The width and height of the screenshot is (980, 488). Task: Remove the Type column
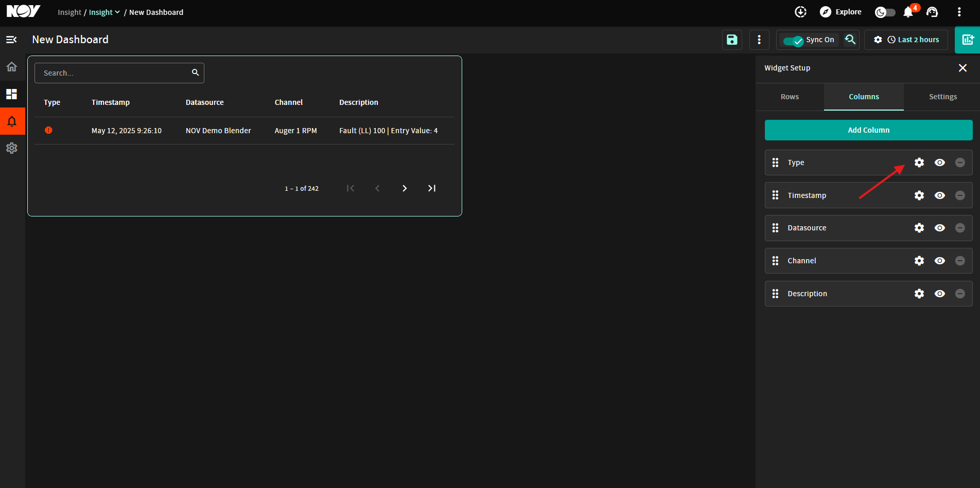[x=960, y=162]
